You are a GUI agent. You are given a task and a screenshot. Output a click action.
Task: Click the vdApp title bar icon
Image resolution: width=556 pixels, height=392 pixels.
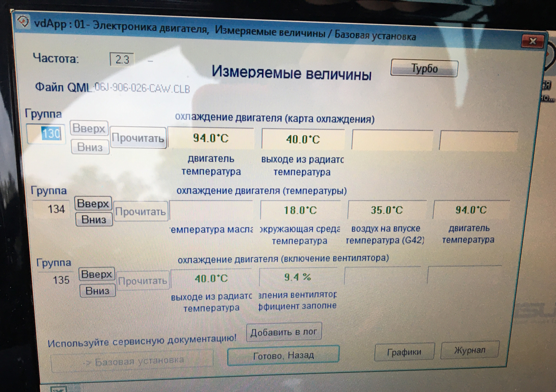click(x=23, y=21)
